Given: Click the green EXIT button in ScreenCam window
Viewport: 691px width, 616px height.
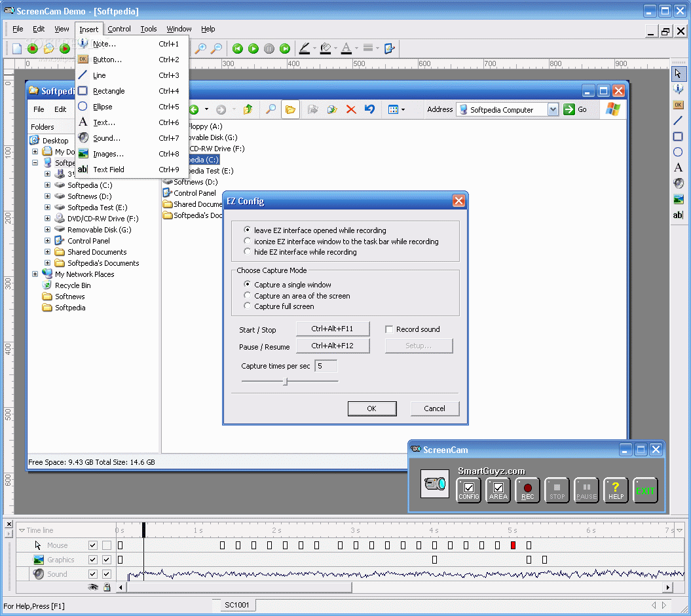Looking at the screenshot, I should click(645, 490).
